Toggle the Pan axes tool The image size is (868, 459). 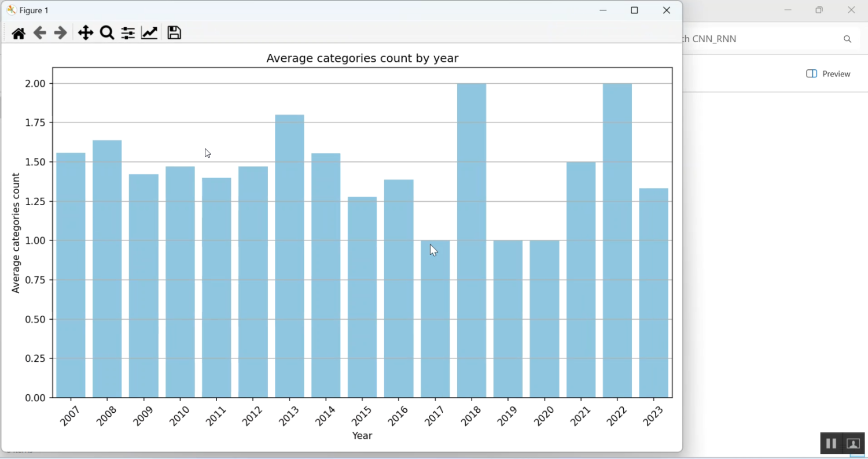tap(86, 33)
